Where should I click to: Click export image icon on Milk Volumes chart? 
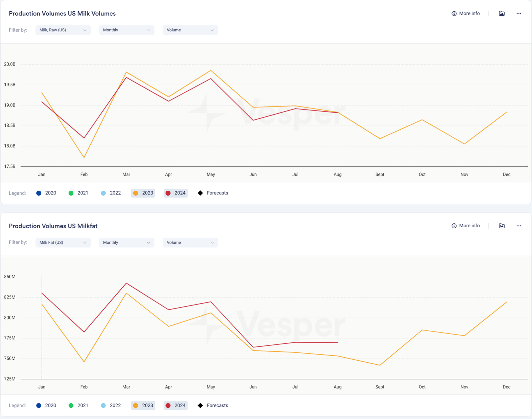(x=502, y=14)
